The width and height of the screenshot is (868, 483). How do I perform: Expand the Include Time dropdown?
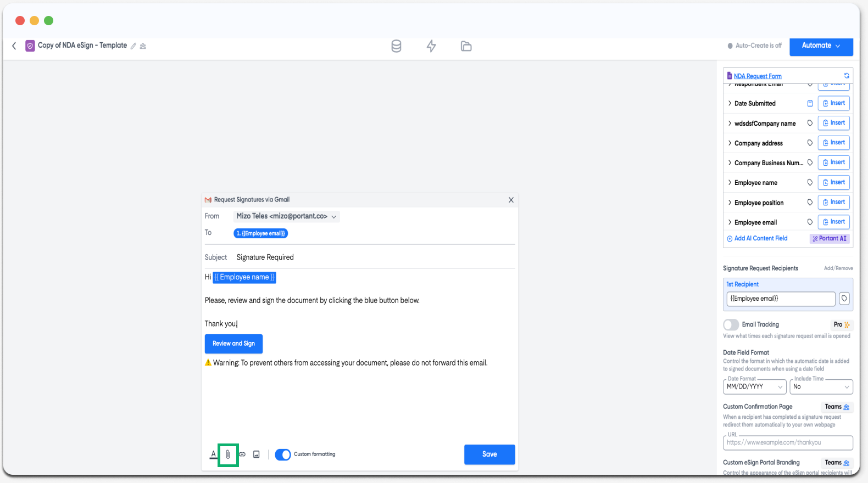821,387
